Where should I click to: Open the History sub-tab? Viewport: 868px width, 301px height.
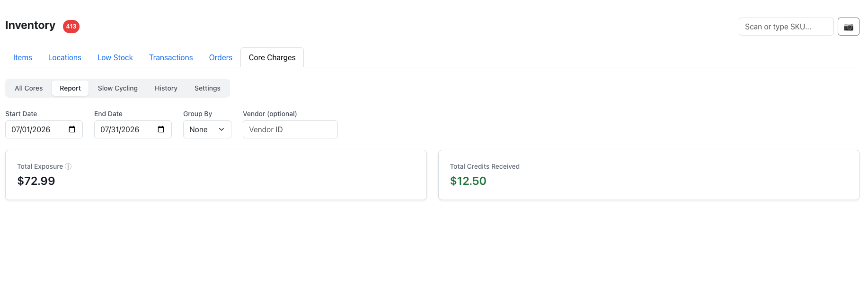click(x=166, y=88)
